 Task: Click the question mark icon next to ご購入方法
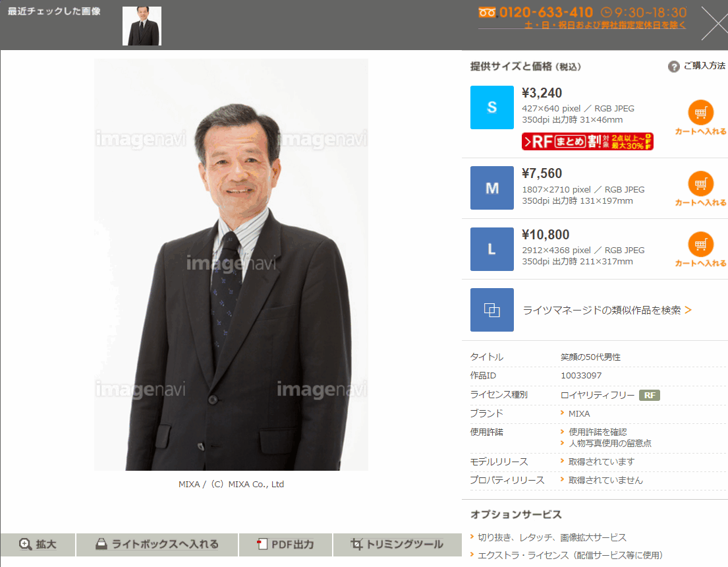pos(673,66)
